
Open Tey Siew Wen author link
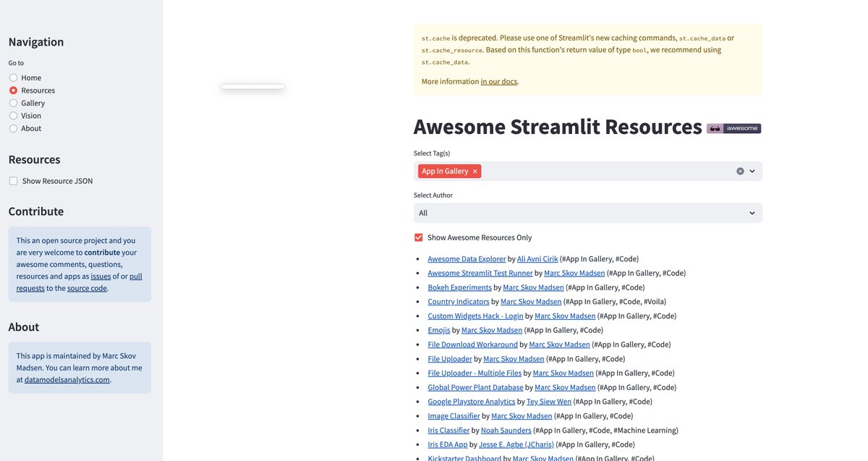coord(549,402)
